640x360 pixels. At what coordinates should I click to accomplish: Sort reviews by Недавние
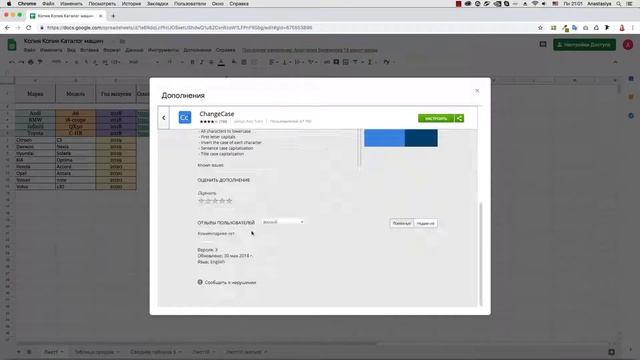click(425, 223)
